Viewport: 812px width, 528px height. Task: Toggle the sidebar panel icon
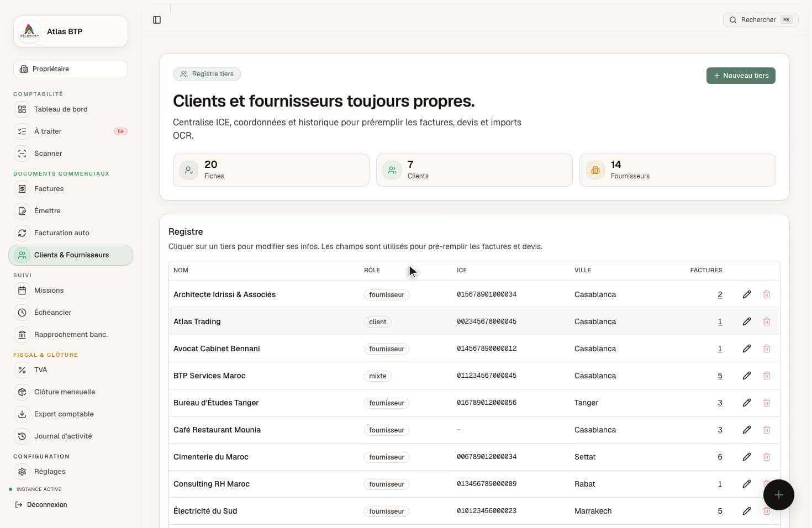pos(157,20)
